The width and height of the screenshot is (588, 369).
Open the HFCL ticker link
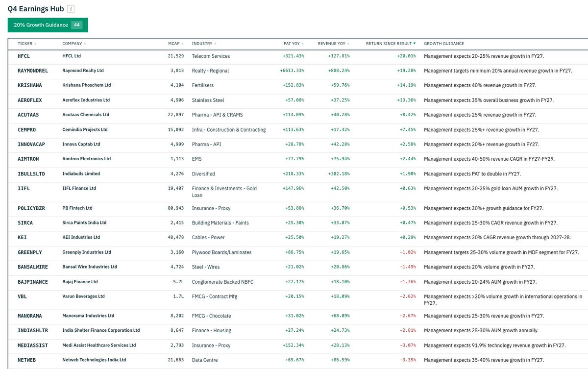click(x=24, y=56)
